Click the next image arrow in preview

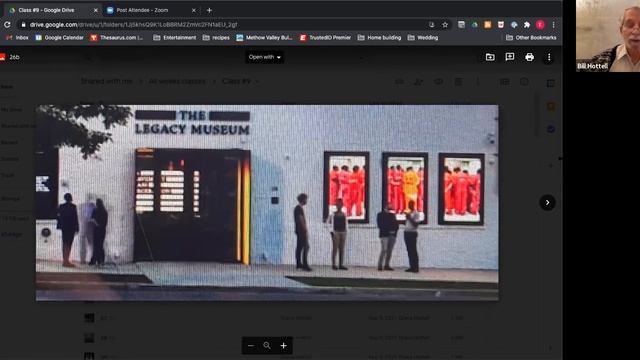547,202
